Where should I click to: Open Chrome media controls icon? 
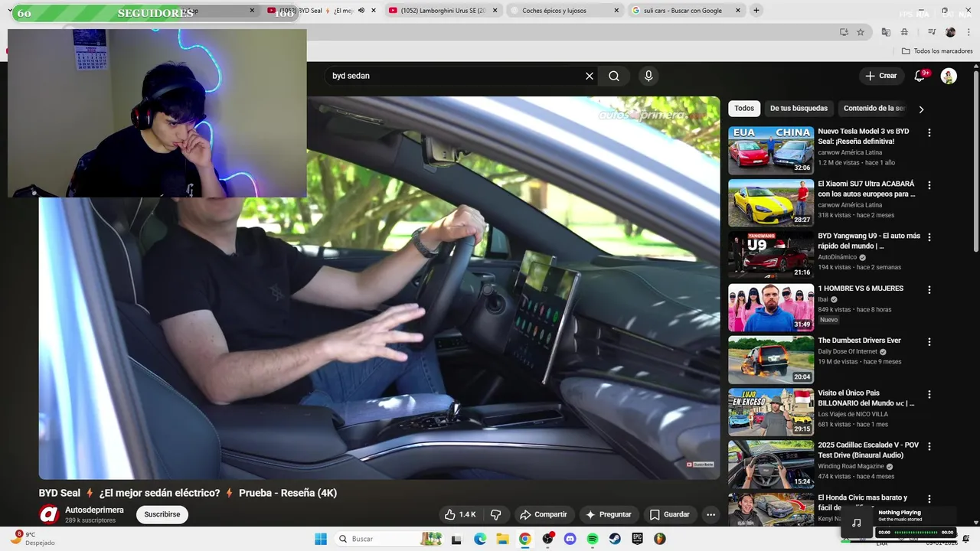[x=932, y=32]
